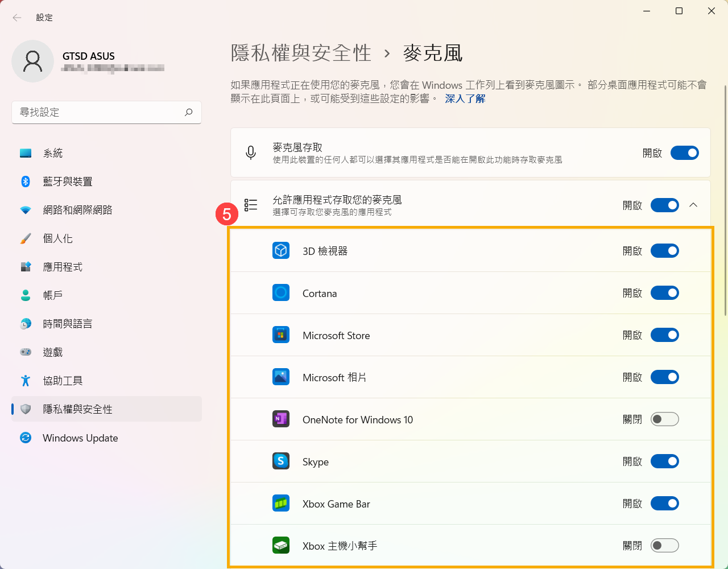728x569 pixels.
Task: Open 藍牙與裝置 settings category
Action: click(x=107, y=182)
